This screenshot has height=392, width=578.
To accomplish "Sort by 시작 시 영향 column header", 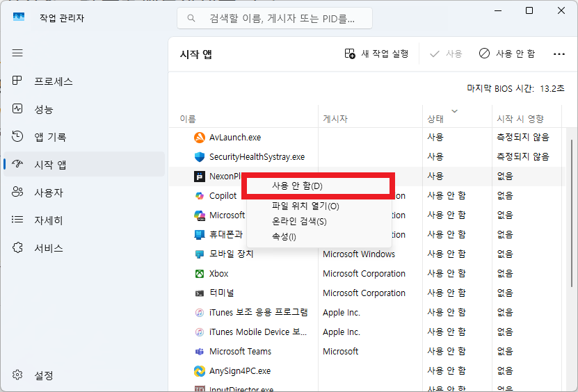I will tap(527, 119).
